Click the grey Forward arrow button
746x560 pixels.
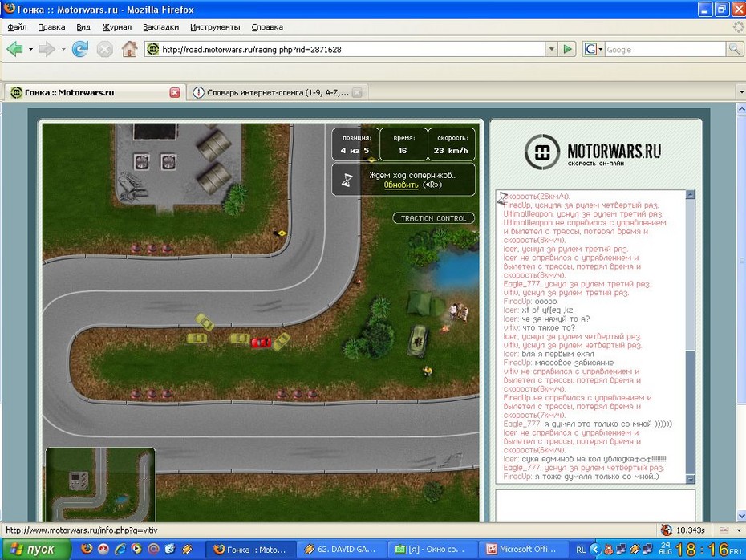tap(47, 49)
